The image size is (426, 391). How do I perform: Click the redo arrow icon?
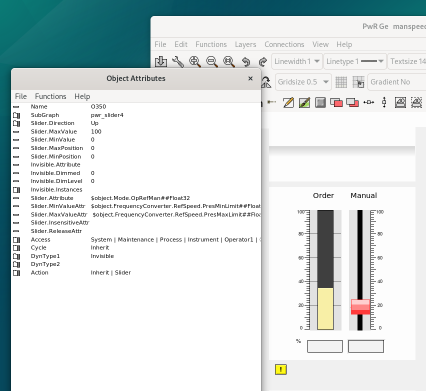point(263,62)
